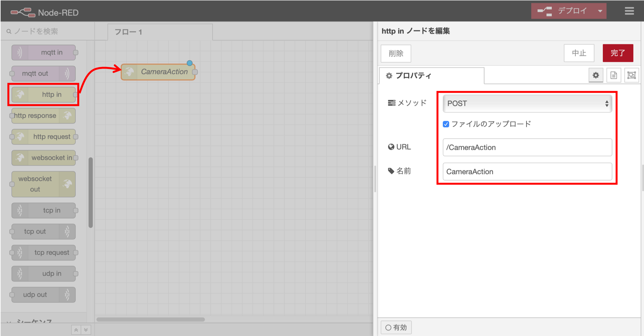Select the tcp out palette node

pyautogui.click(x=43, y=231)
